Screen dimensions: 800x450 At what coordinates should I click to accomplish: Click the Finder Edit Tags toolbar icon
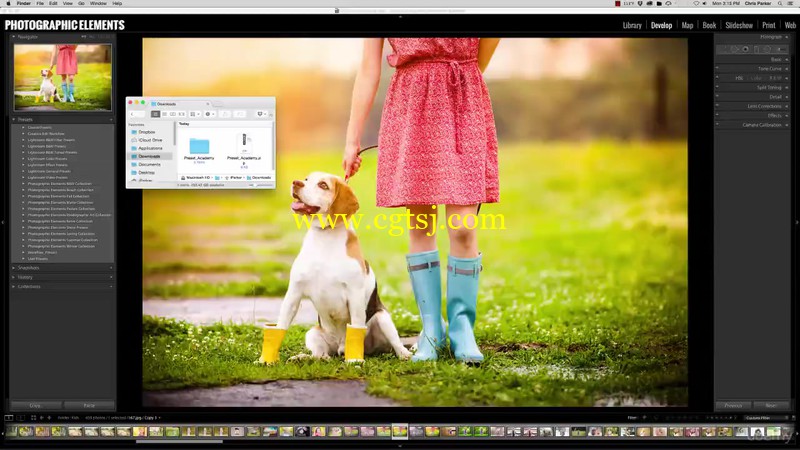pyautogui.click(x=240, y=114)
